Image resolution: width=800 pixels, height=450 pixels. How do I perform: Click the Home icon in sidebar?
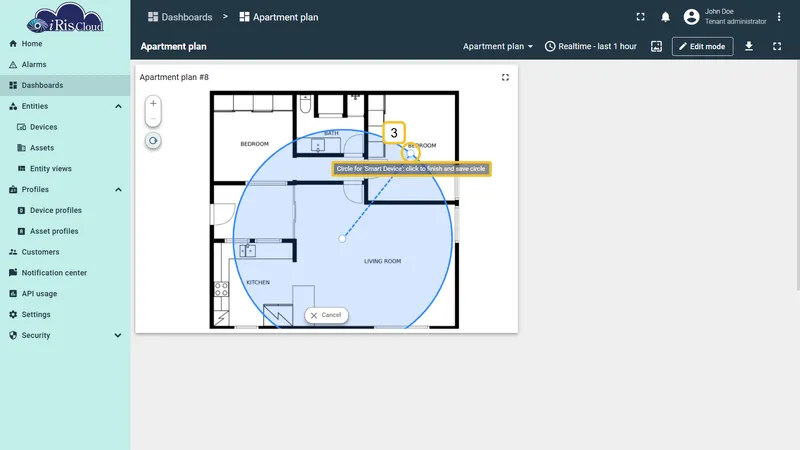click(13, 44)
